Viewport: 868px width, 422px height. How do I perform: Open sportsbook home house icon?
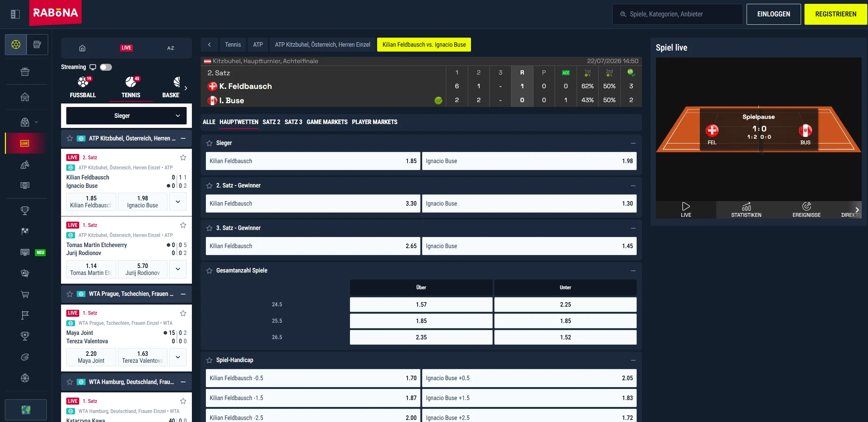[x=82, y=48]
